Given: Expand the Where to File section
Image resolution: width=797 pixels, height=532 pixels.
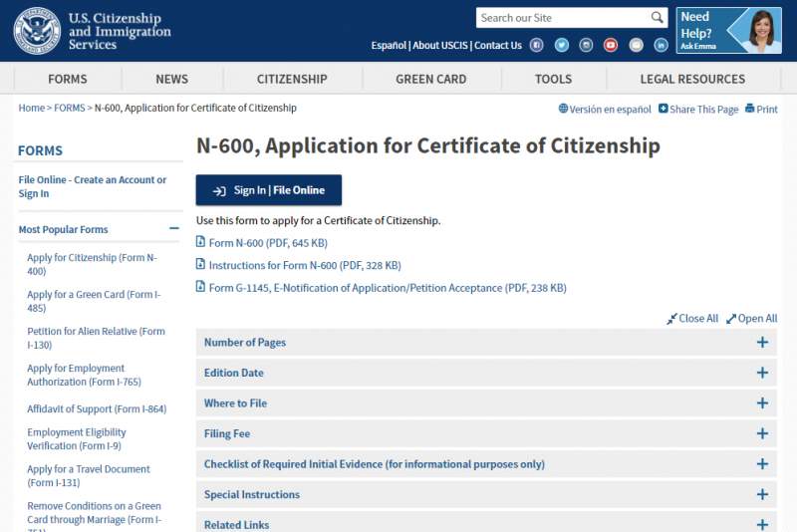Looking at the screenshot, I should click(762, 403).
